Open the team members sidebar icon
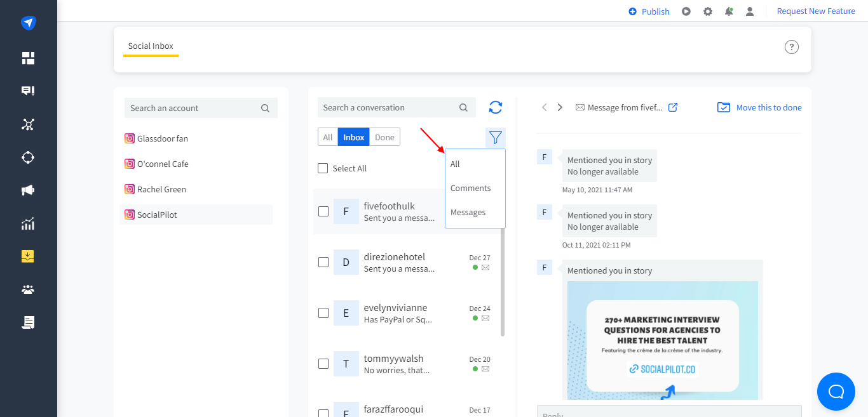Screen dimensions: 868x417 click(x=28, y=289)
